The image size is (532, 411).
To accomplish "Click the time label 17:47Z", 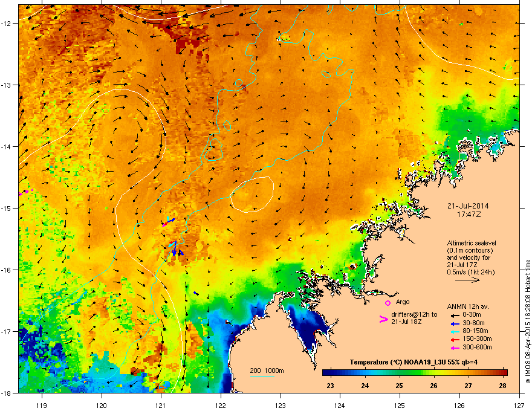I will [469, 215].
